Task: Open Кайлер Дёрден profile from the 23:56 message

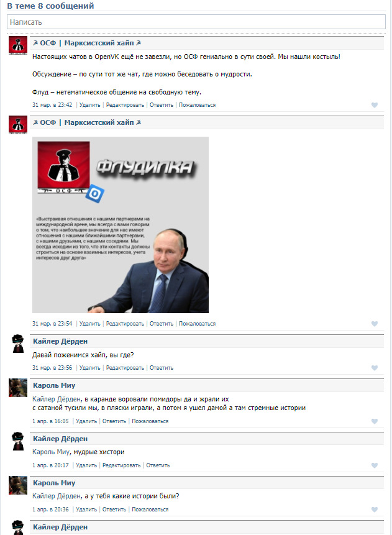Action: point(60,341)
